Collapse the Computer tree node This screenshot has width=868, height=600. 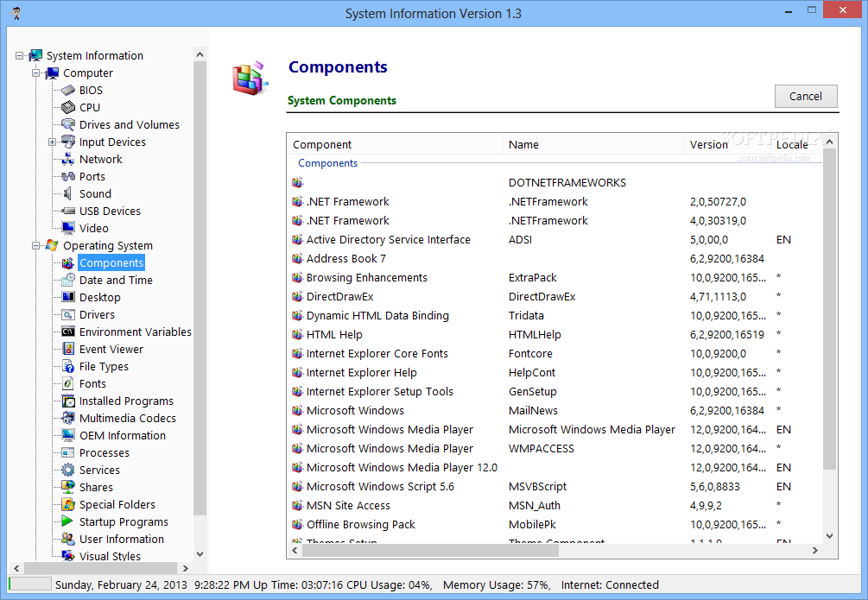point(36,73)
